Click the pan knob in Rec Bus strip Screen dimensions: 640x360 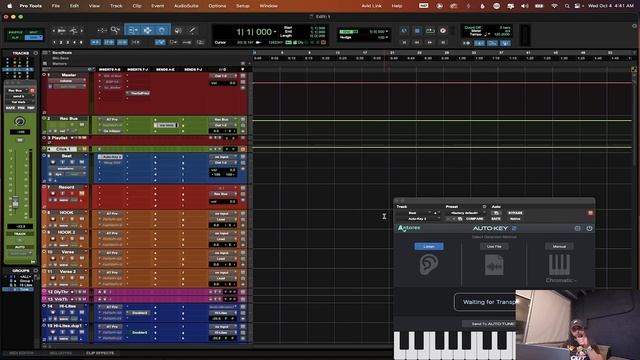[x=20, y=121]
